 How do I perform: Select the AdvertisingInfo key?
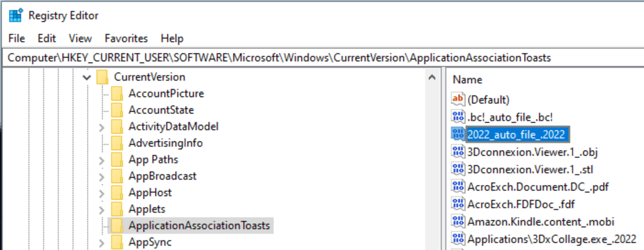pyautogui.click(x=165, y=143)
